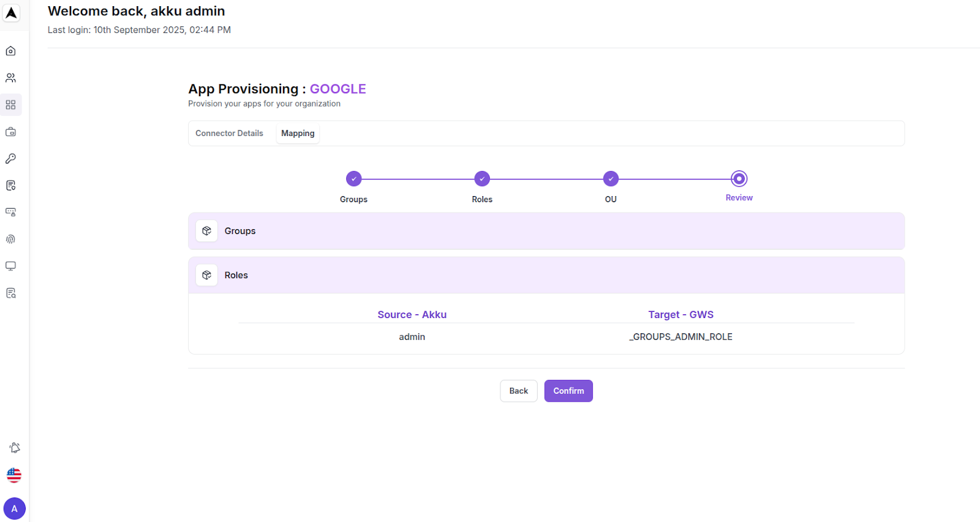Open the user avatar 'A' profile
This screenshot has height=522, width=980.
click(x=15, y=509)
